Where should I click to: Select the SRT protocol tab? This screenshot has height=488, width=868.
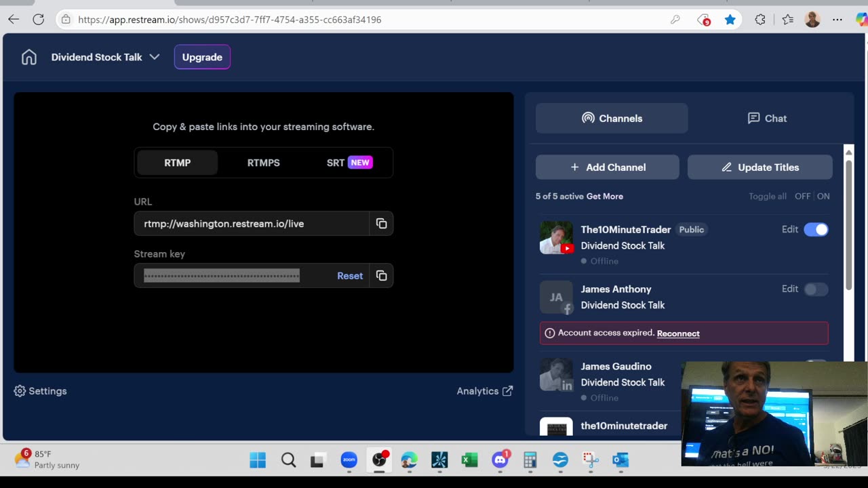click(x=349, y=163)
